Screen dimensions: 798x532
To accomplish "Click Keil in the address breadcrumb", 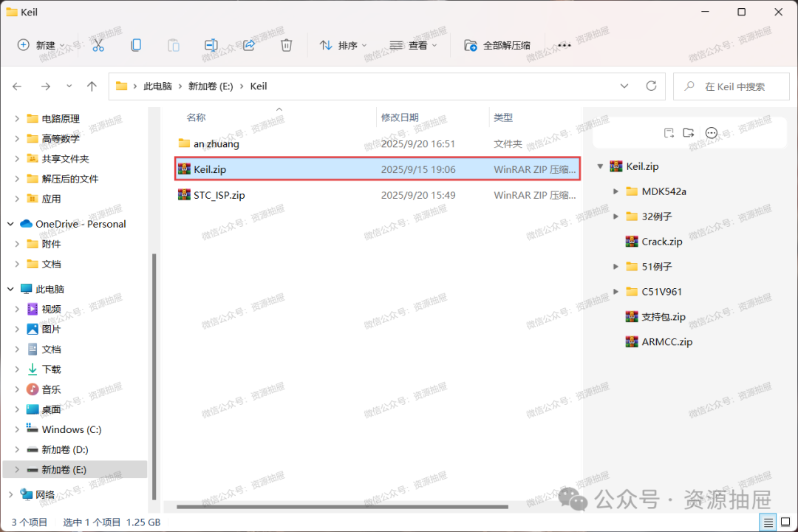I will [x=259, y=86].
